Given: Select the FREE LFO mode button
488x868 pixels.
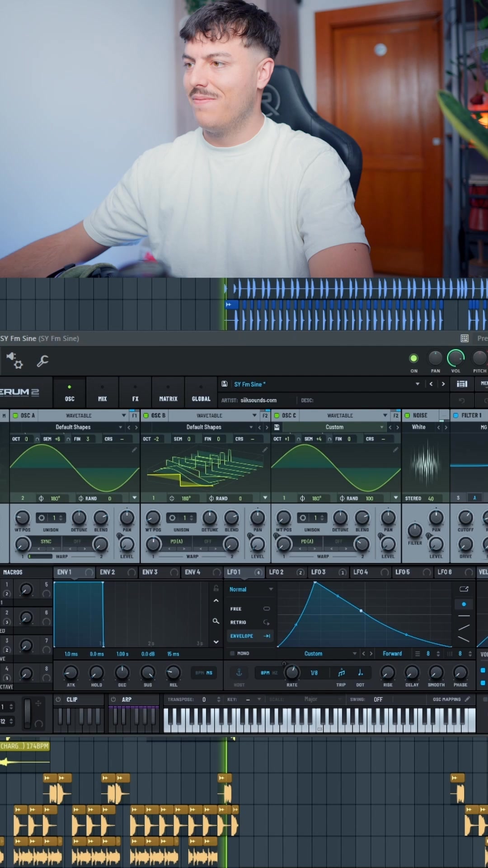Looking at the screenshot, I should tap(250, 609).
